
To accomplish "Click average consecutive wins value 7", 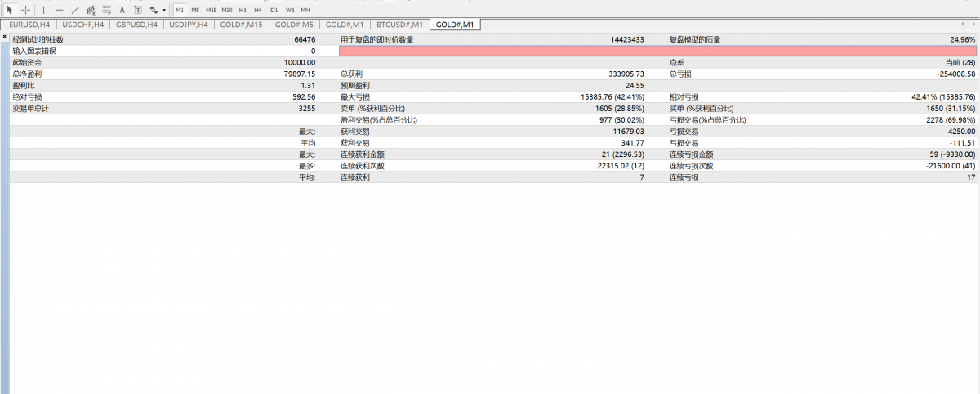I will 643,177.
